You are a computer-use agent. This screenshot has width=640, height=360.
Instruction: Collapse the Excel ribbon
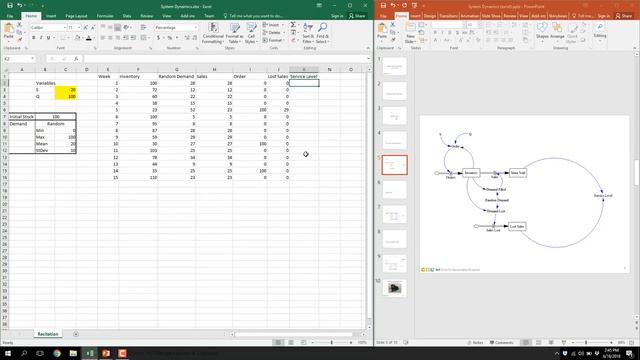tap(368, 48)
